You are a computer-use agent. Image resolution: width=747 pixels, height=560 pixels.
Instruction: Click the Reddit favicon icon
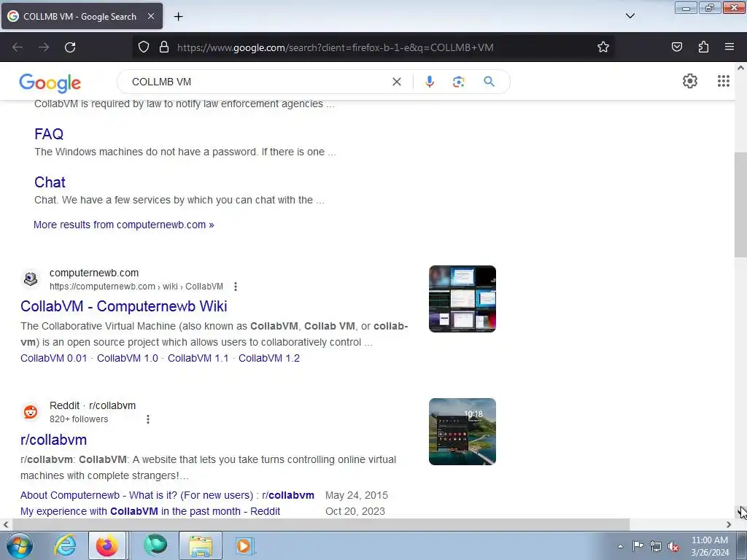[31, 411]
